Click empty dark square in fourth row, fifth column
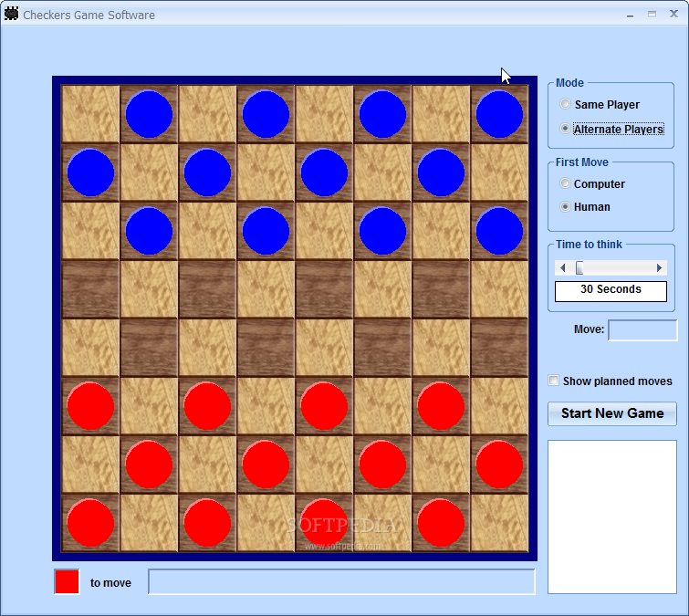689x616 pixels. tap(324, 289)
